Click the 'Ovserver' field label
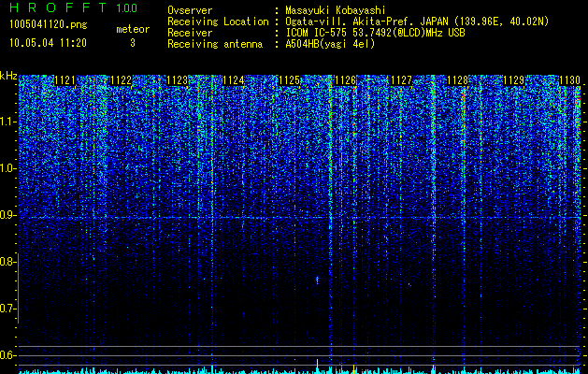Image resolution: width=588 pixels, height=374 pixels. (190, 10)
